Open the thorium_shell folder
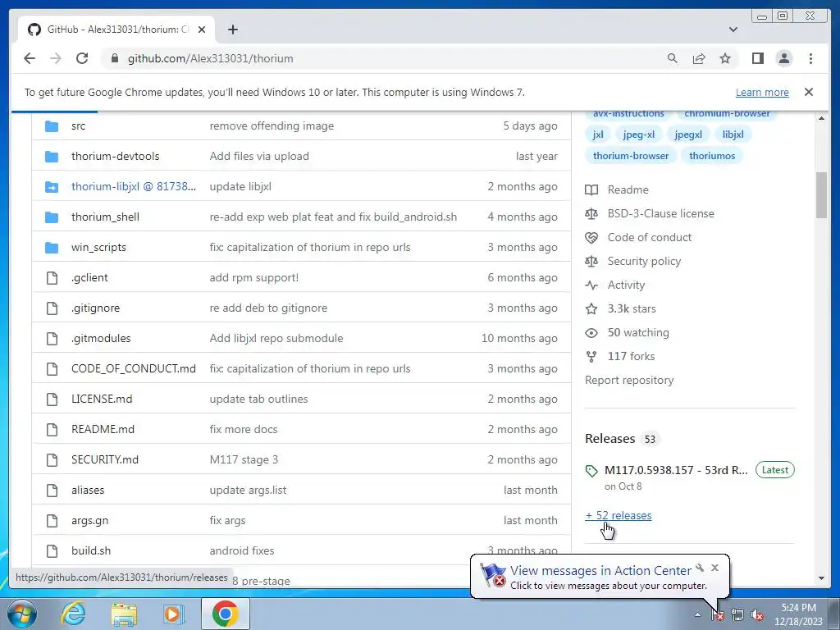The width and height of the screenshot is (840, 630). [105, 217]
